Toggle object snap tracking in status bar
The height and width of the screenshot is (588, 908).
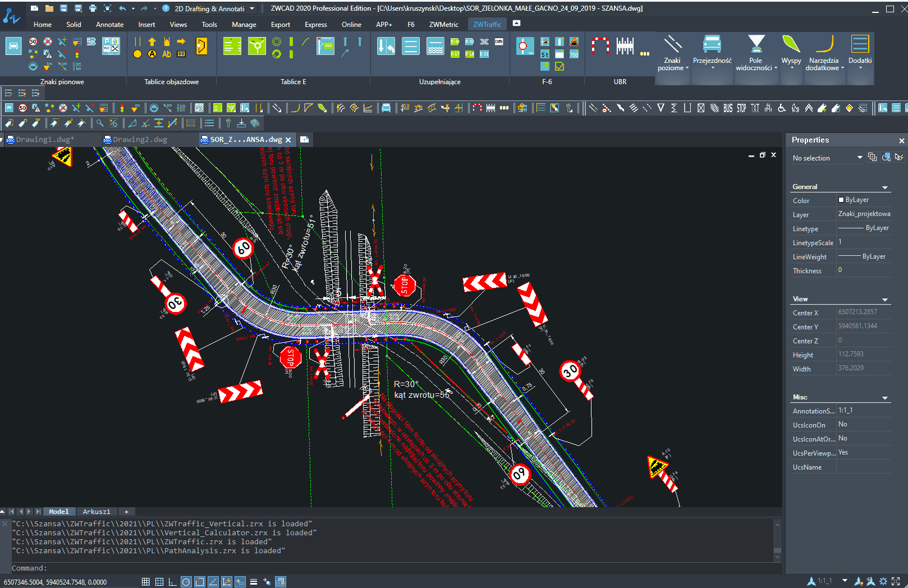coord(213,582)
